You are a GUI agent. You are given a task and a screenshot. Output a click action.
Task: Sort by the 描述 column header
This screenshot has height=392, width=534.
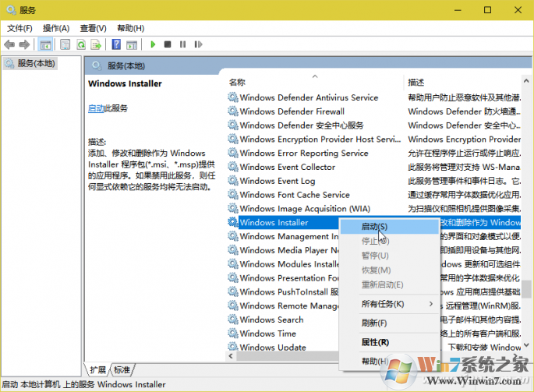pos(463,82)
